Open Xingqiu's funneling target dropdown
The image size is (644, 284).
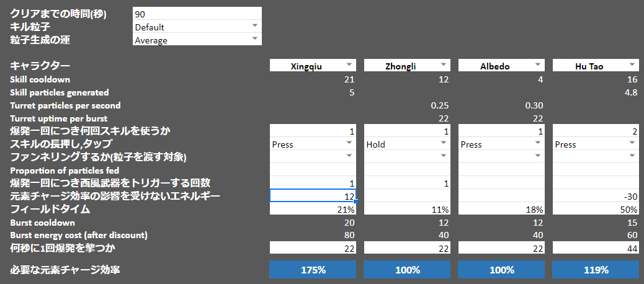click(349, 157)
